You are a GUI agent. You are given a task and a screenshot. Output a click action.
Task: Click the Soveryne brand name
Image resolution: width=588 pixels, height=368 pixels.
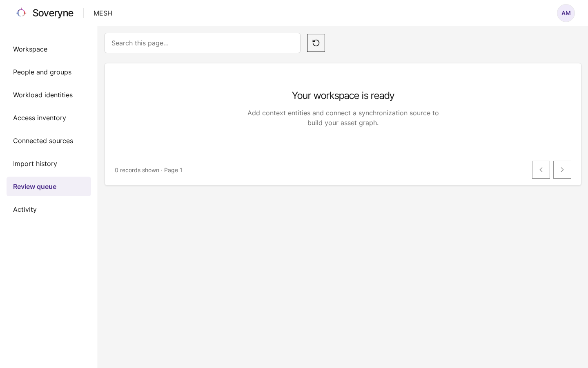(x=53, y=13)
